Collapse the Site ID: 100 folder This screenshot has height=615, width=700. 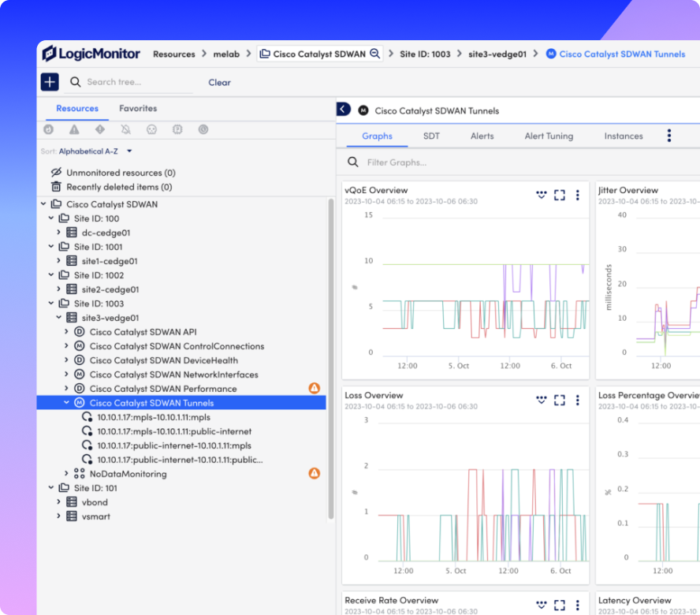51,218
